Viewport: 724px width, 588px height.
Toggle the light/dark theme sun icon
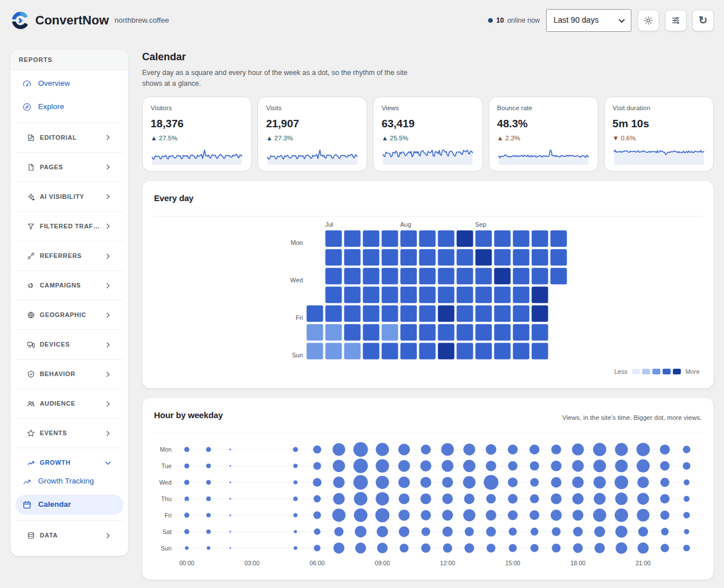tap(648, 20)
